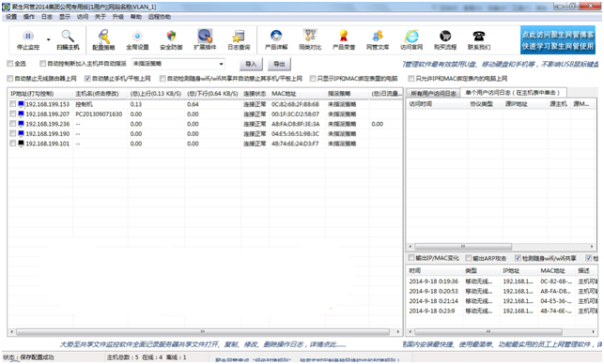
Task: Open 日志查询 toolbar icon
Action: click(239, 37)
